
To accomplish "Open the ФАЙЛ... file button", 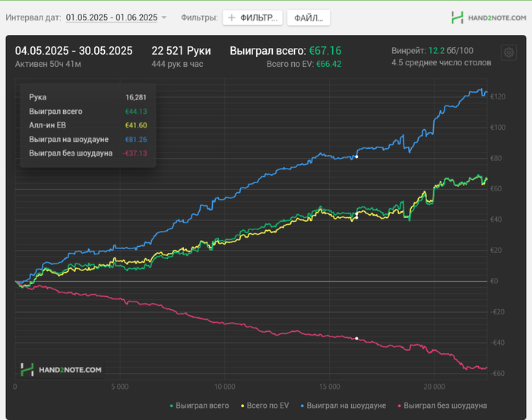I will point(309,17).
